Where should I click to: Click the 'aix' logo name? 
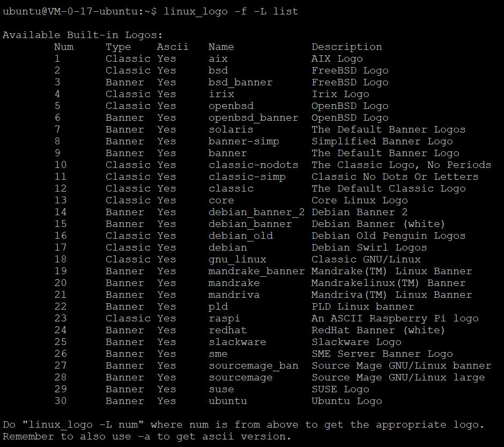click(218, 59)
